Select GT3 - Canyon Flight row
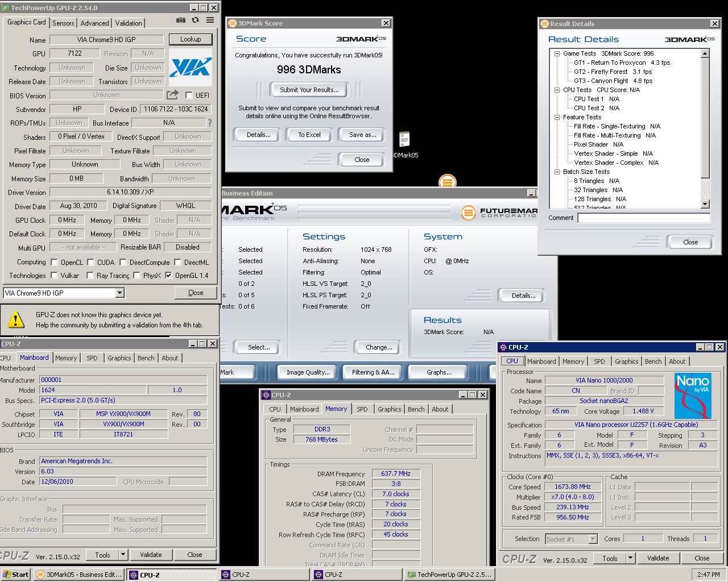Viewport: 728px width, 582px height. [613, 81]
